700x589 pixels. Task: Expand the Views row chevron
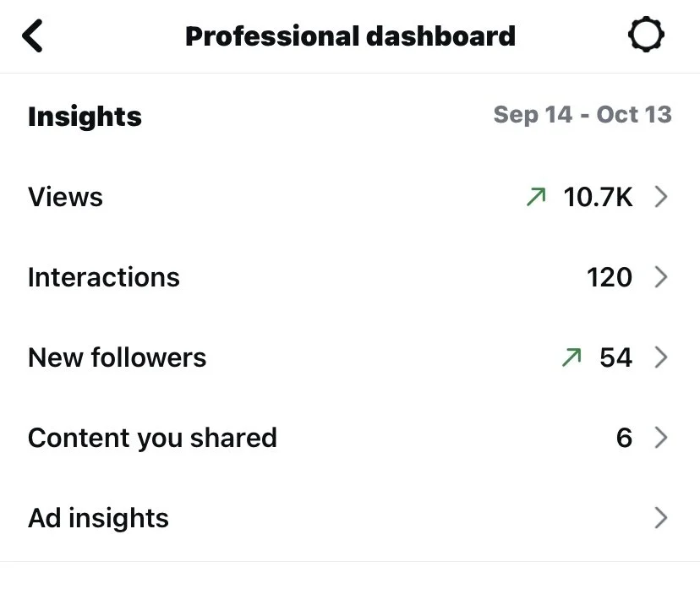coord(661,197)
